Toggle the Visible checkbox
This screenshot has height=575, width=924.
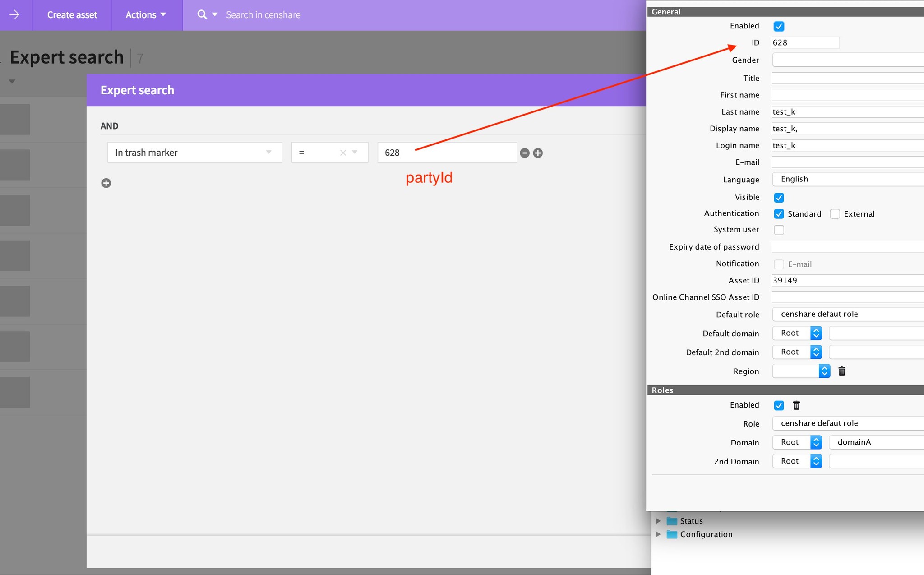(779, 198)
